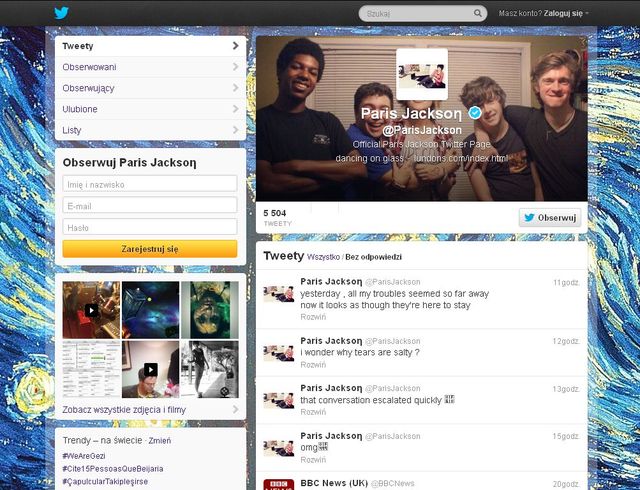Focus the 'Imię i nazwisko' input field
Viewport: 640px width, 490px height.
[x=150, y=184]
